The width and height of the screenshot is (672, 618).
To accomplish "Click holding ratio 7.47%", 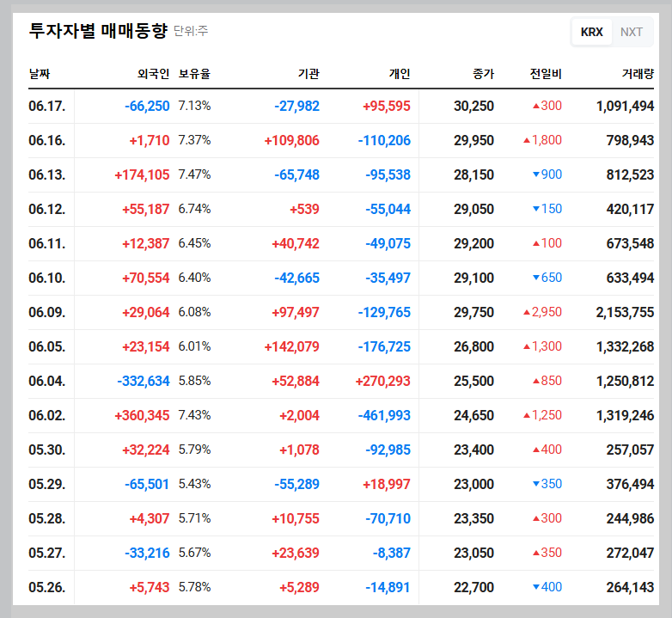I will point(194,174).
